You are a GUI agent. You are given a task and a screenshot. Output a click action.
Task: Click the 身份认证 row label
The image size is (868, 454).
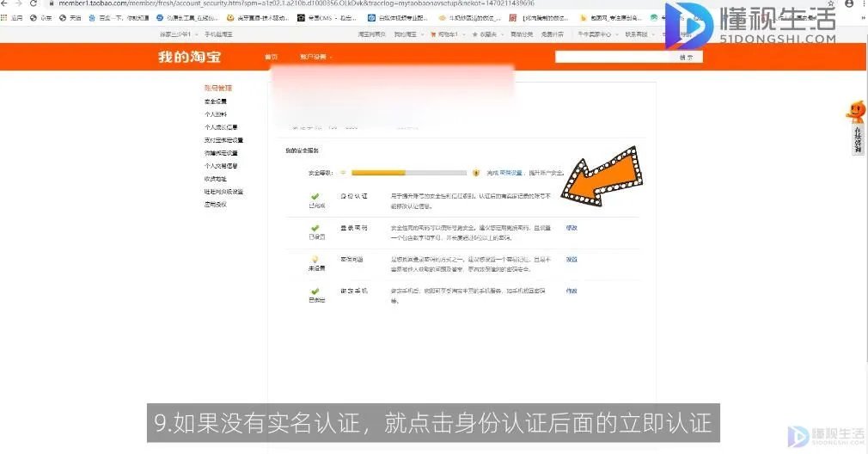(x=354, y=197)
